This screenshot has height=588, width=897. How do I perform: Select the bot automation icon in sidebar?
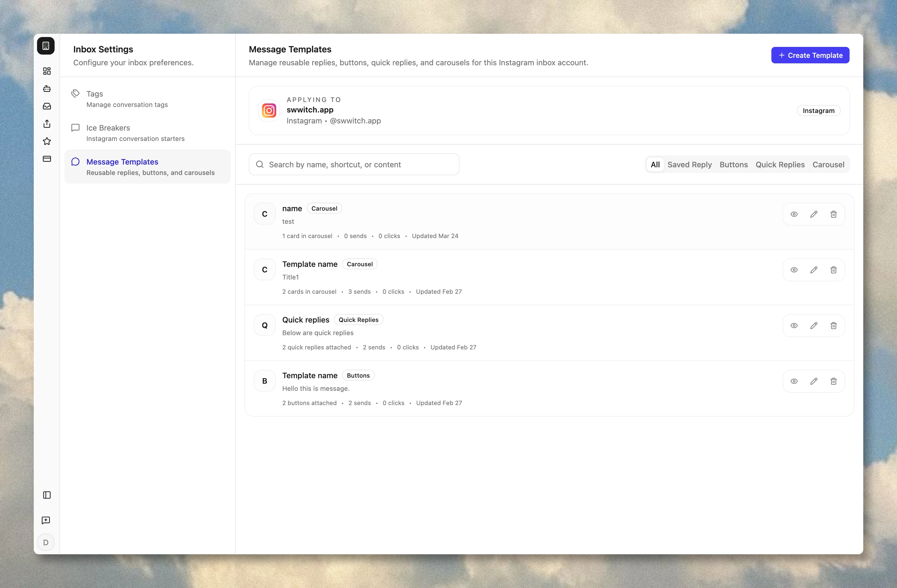click(x=47, y=89)
